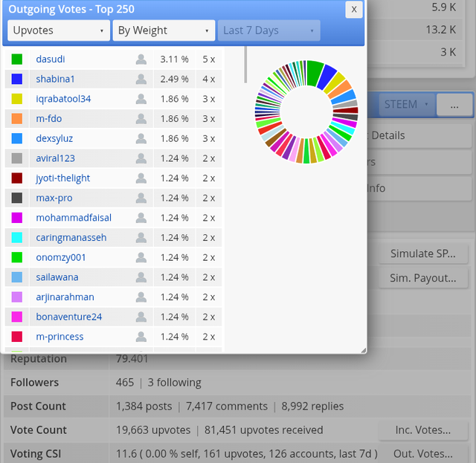
Task: Open the caringmanasseh account link
Action: (x=71, y=238)
